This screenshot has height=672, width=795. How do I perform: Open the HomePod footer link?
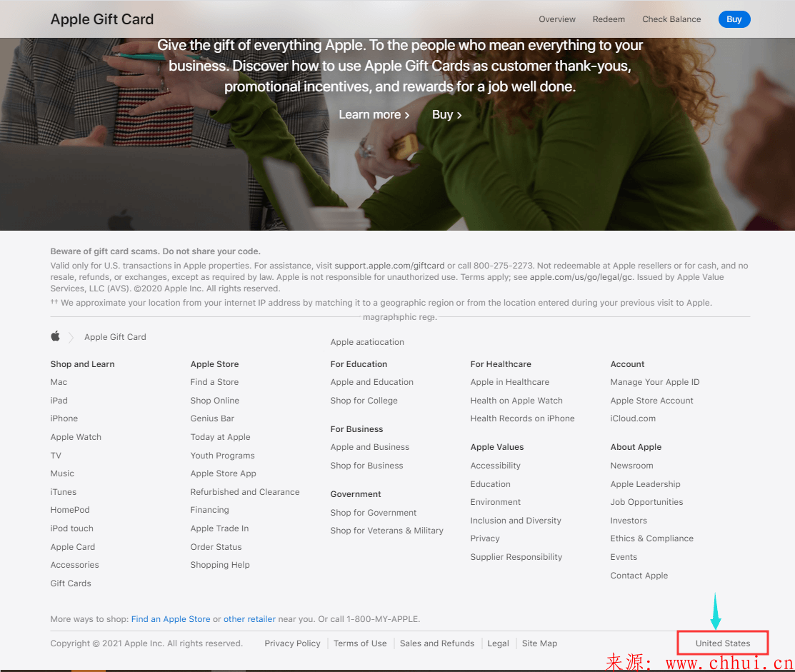pyautogui.click(x=70, y=510)
